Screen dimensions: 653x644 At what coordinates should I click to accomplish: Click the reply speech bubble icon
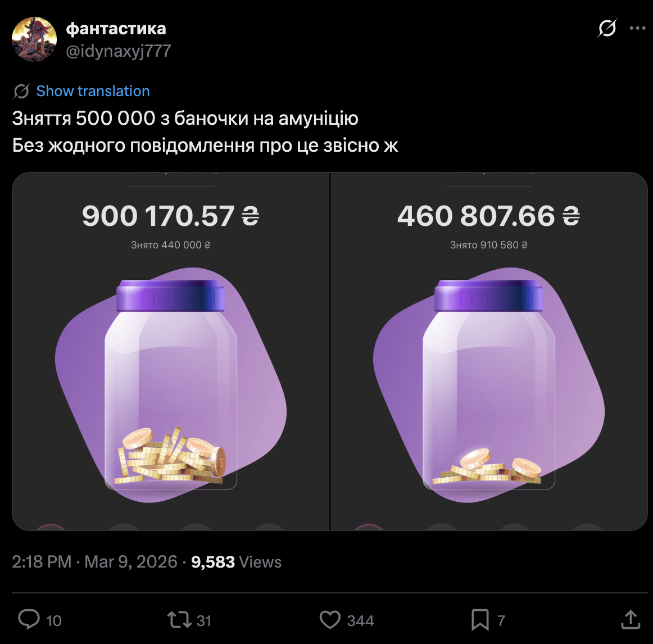29,620
